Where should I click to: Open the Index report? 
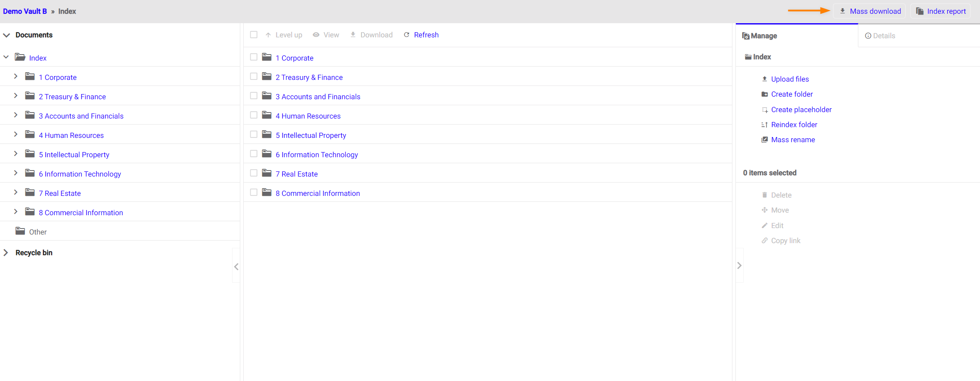940,11
